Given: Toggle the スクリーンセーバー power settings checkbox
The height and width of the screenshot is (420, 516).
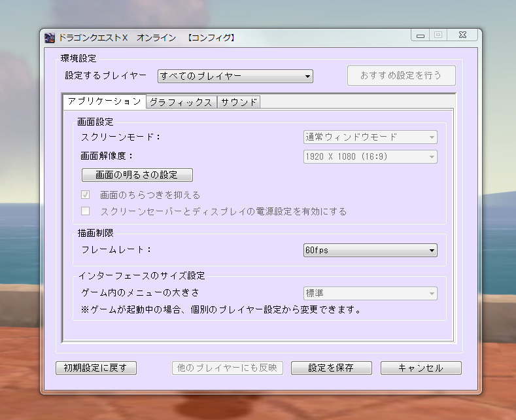Looking at the screenshot, I should point(85,211).
